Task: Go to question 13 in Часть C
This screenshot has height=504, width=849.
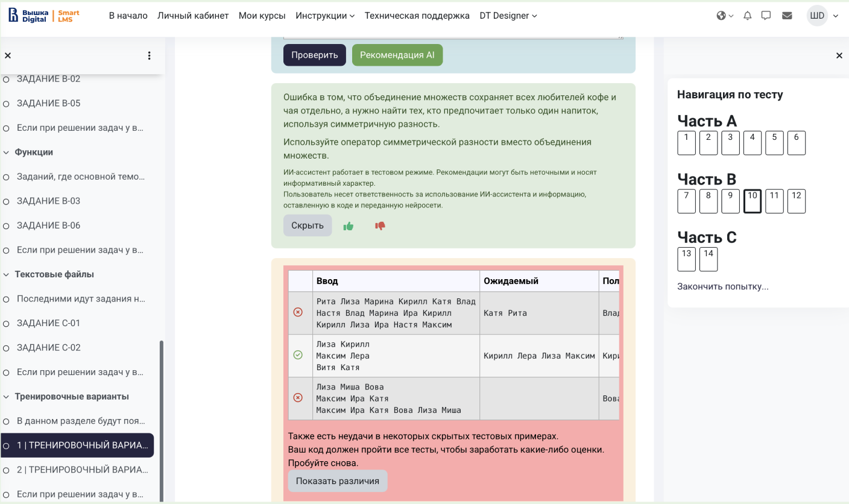Action: pos(686,259)
